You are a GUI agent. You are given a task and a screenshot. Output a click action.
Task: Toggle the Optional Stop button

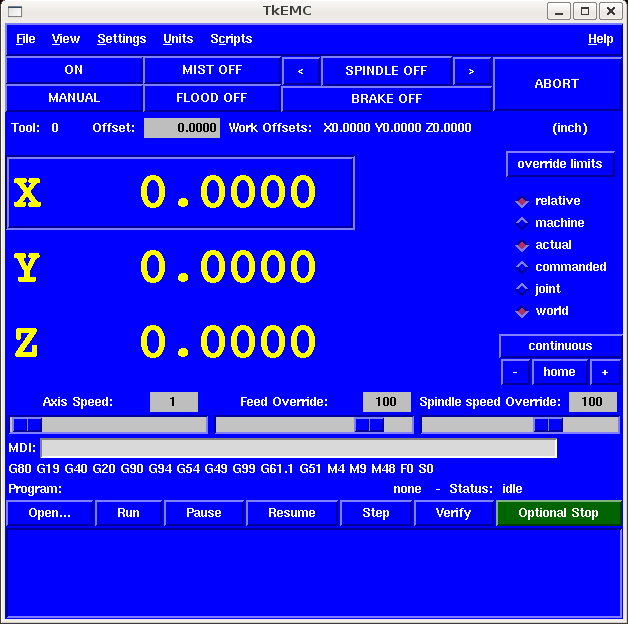click(559, 513)
